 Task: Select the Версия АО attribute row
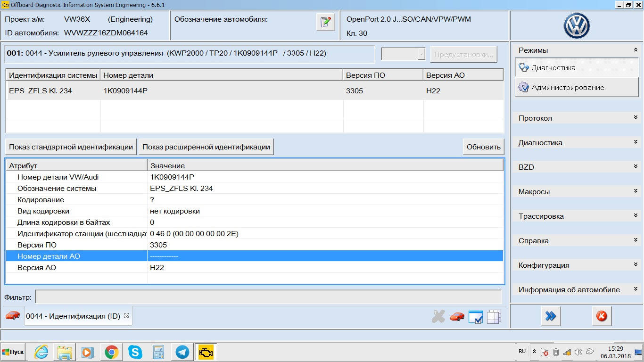tap(255, 267)
